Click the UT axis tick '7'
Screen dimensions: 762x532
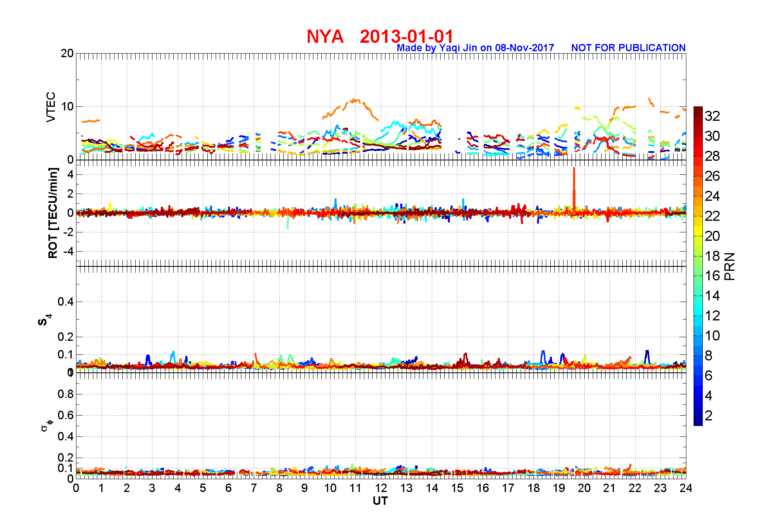(x=254, y=488)
